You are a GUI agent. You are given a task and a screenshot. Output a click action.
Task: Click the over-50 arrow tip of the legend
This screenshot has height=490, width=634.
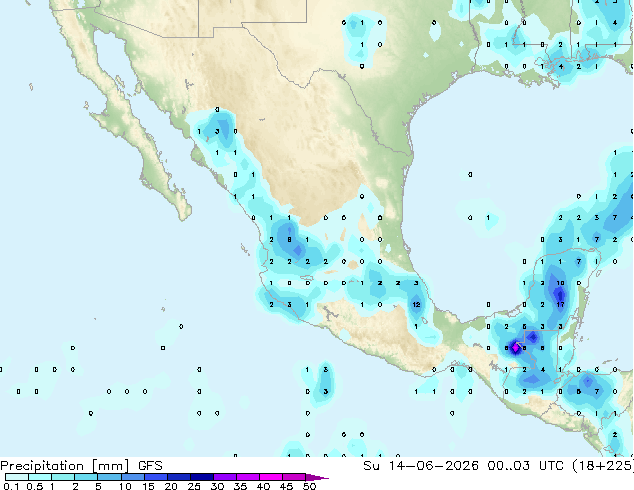317,478
